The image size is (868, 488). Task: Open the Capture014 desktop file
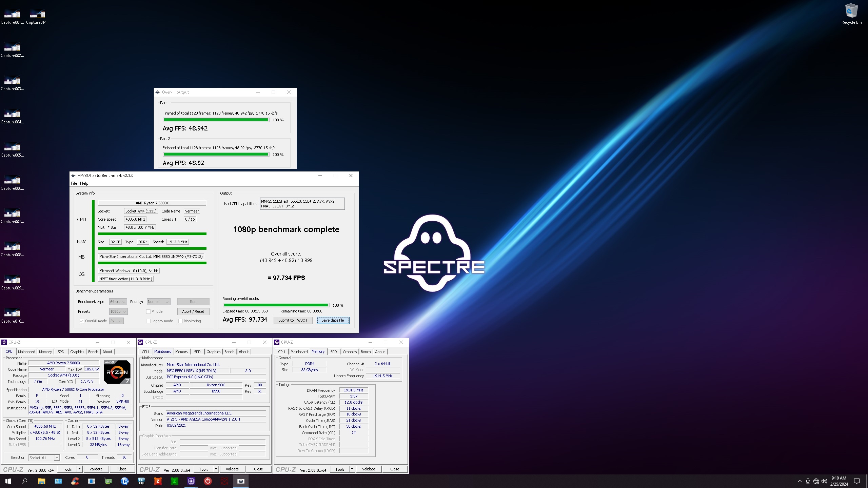tap(38, 16)
